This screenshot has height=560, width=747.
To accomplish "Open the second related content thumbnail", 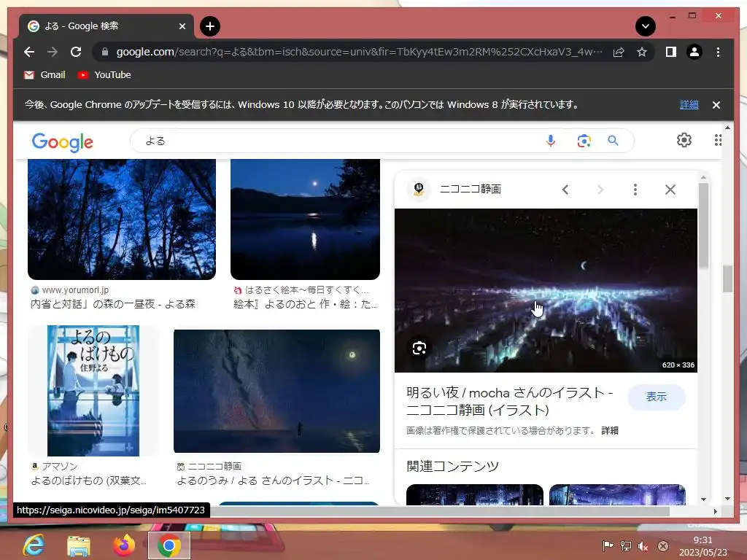I will [617, 495].
